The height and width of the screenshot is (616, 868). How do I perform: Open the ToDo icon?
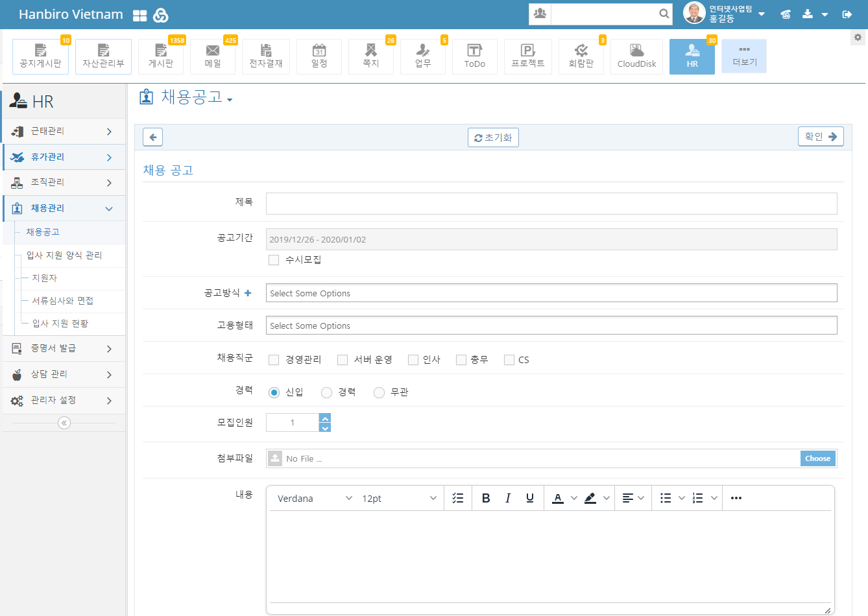pos(475,56)
